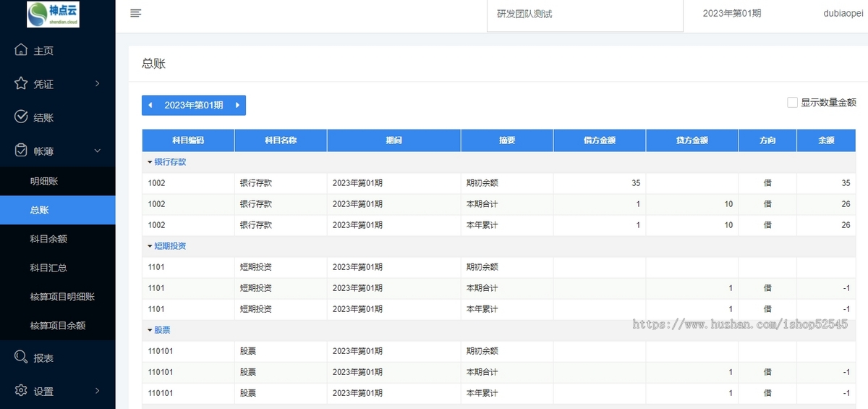Image resolution: width=868 pixels, height=409 pixels.
Task: Go to next period with right arrow
Action: [x=237, y=105]
